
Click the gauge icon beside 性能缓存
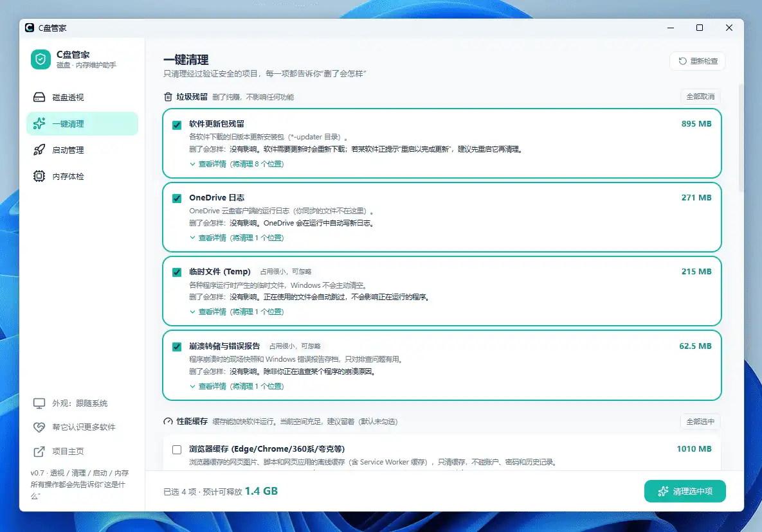[168, 421]
